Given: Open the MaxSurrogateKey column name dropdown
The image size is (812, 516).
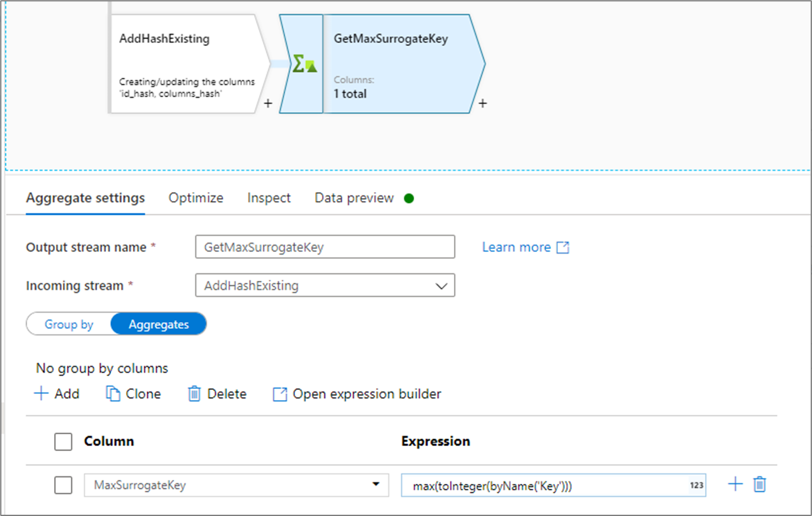Looking at the screenshot, I should (376, 484).
